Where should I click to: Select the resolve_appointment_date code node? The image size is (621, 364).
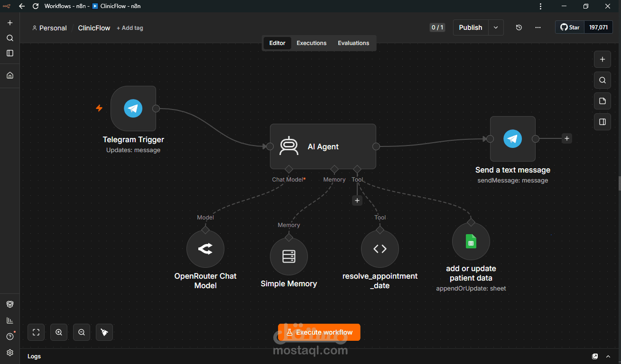click(380, 249)
